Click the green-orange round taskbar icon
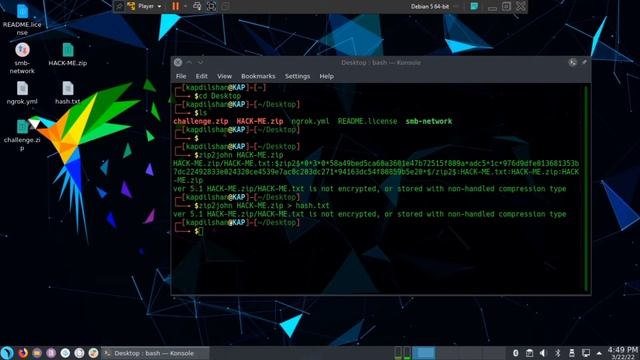Viewport: 640px width, 360px height. pyautogui.click(x=93, y=353)
